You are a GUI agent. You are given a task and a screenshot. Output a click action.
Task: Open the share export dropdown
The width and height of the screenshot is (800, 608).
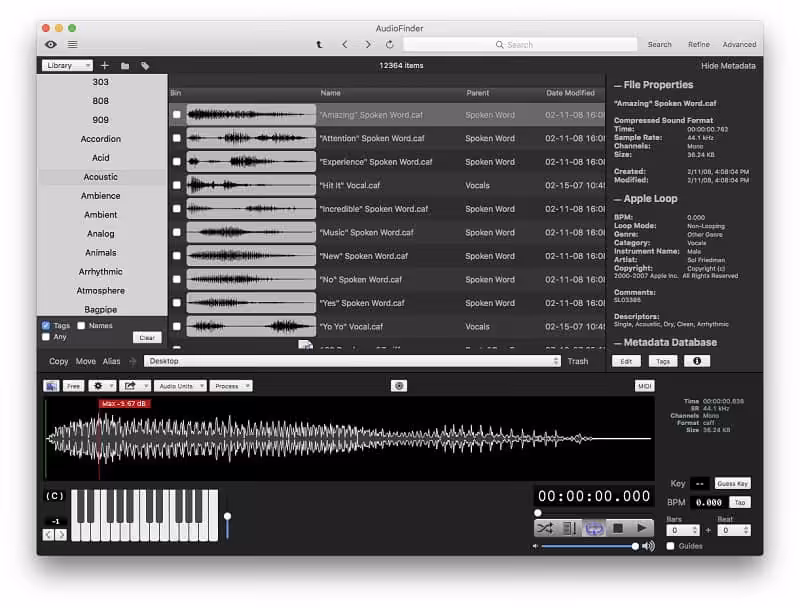[x=135, y=386]
